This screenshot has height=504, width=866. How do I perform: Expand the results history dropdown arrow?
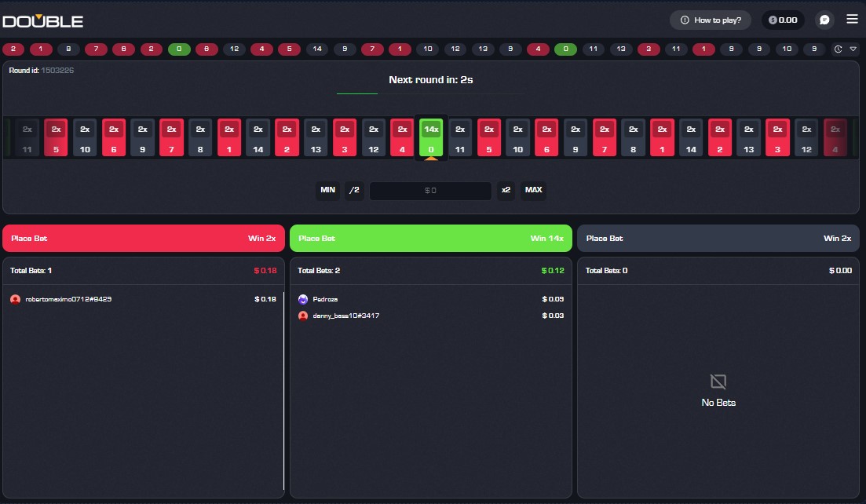[853, 49]
